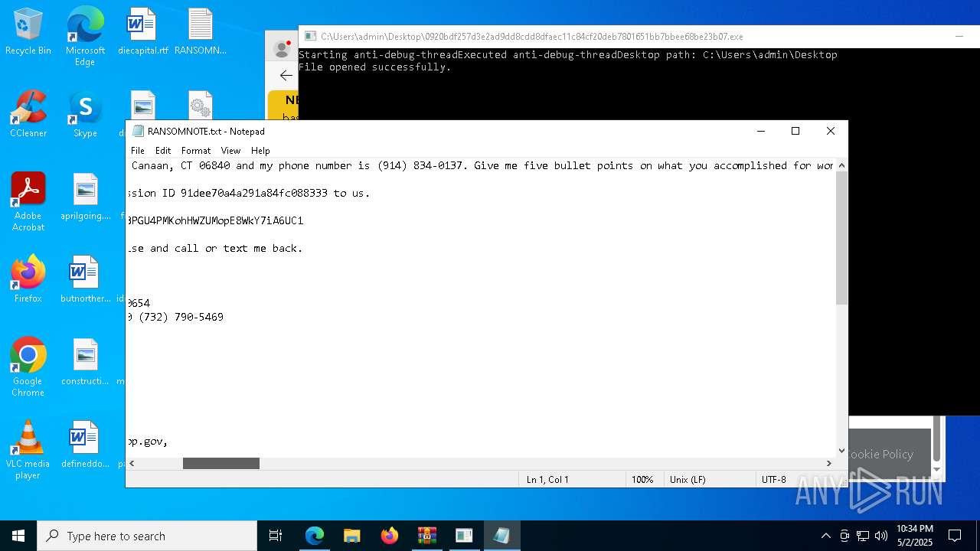Open Task View in the taskbar

[276, 536]
